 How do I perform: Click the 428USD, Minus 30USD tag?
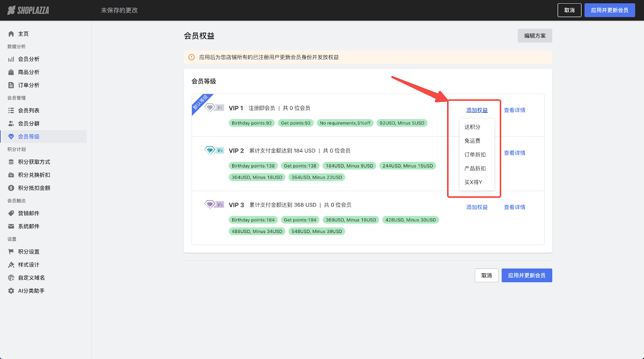pos(411,220)
